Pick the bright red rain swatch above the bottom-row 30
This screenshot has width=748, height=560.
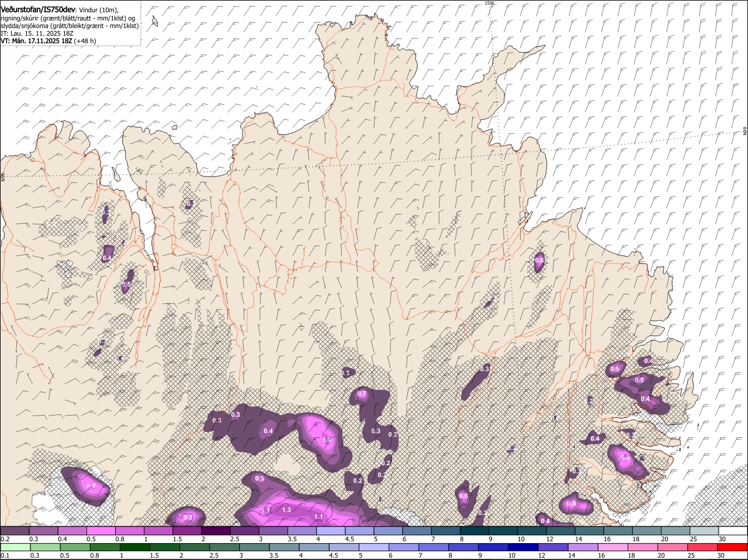click(x=733, y=547)
